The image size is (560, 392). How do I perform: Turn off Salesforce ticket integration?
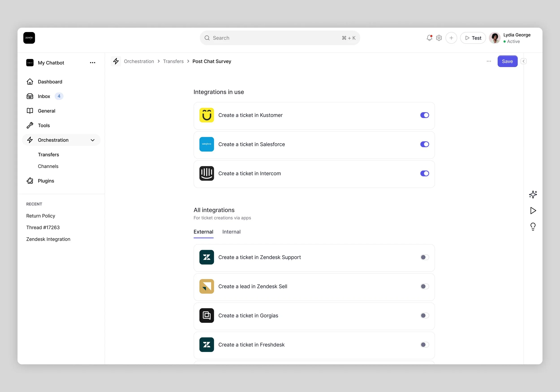point(424,144)
